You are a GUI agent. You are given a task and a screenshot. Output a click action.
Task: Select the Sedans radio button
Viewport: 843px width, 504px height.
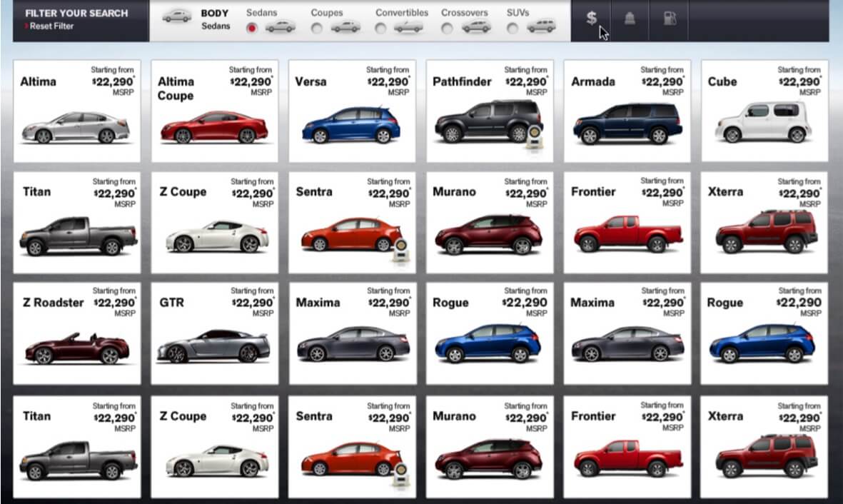tap(251, 28)
